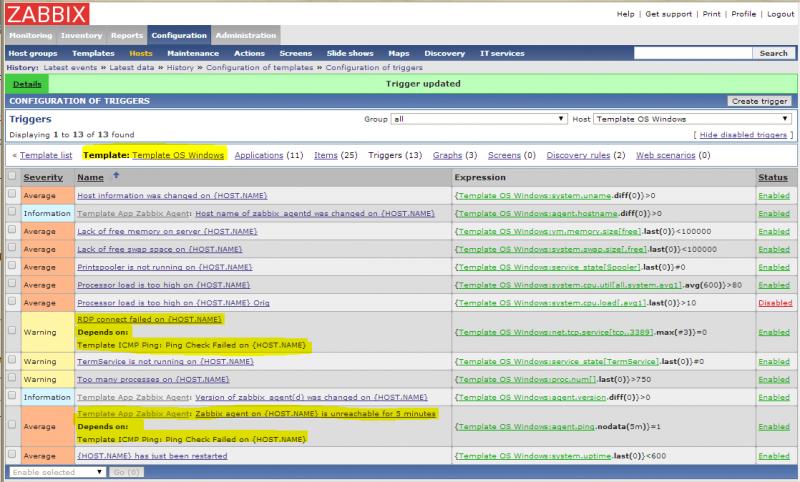Open the Maintenance submenu

click(x=193, y=53)
